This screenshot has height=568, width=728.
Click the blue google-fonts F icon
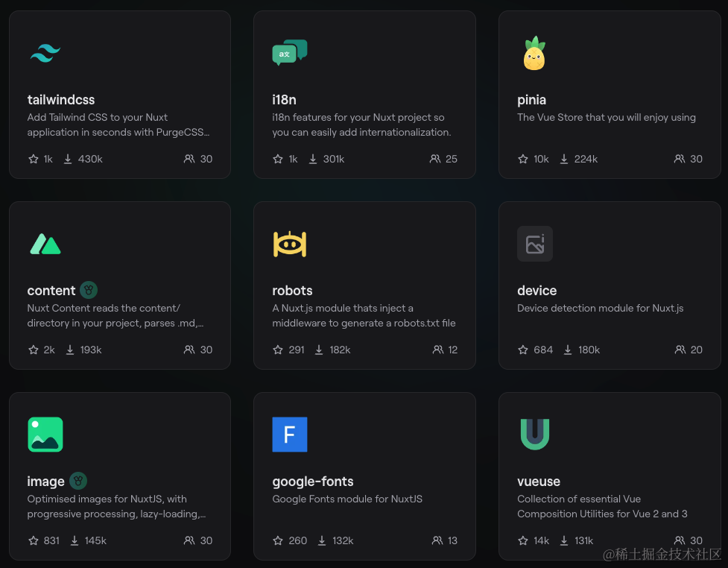coord(289,435)
